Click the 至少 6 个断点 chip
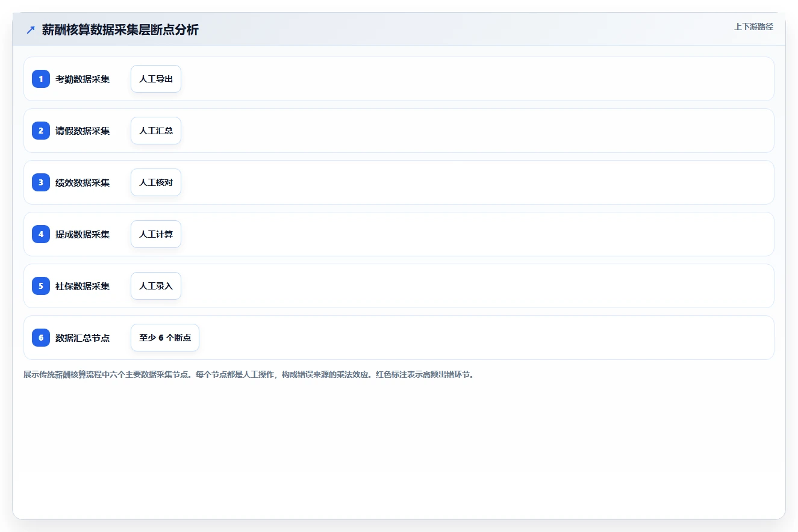The width and height of the screenshot is (798, 532). click(165, 338)
